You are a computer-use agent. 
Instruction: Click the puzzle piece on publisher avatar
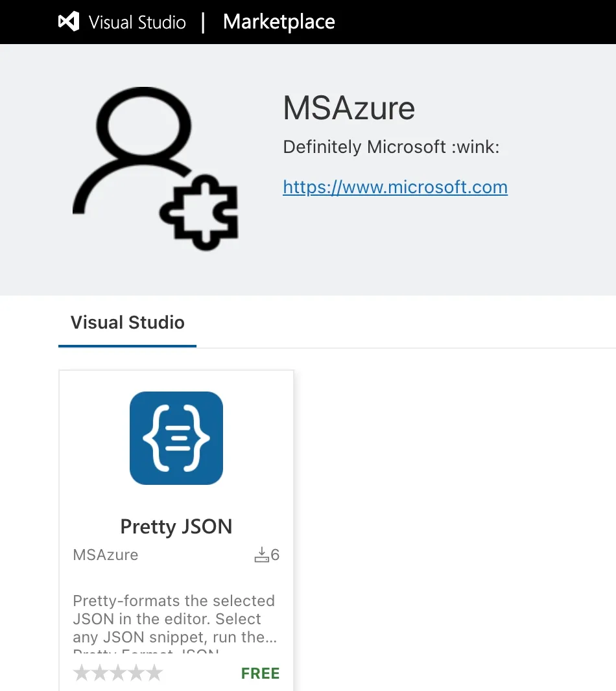point(199,213)
